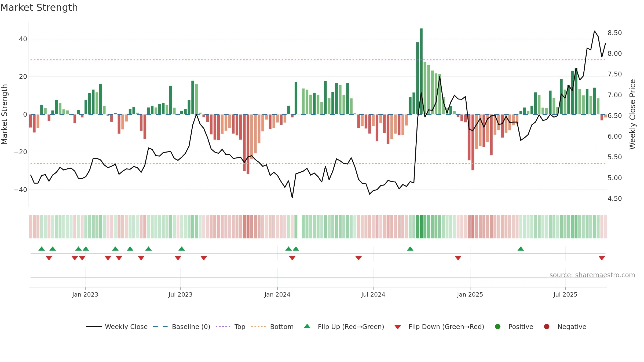Open the source: sharemaestro.com text

(592, 275)
